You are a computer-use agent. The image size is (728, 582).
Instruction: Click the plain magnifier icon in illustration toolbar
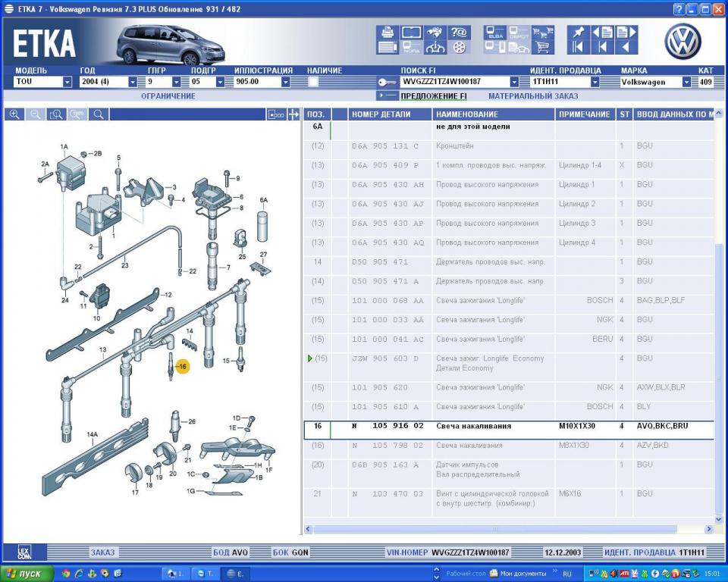coord(99,114)
